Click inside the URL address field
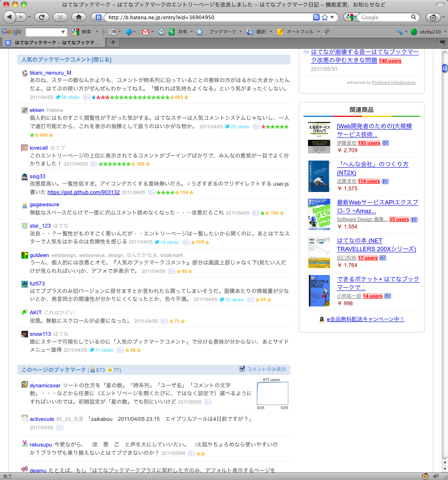Screen dimensions: 448x480 point(210,17)
